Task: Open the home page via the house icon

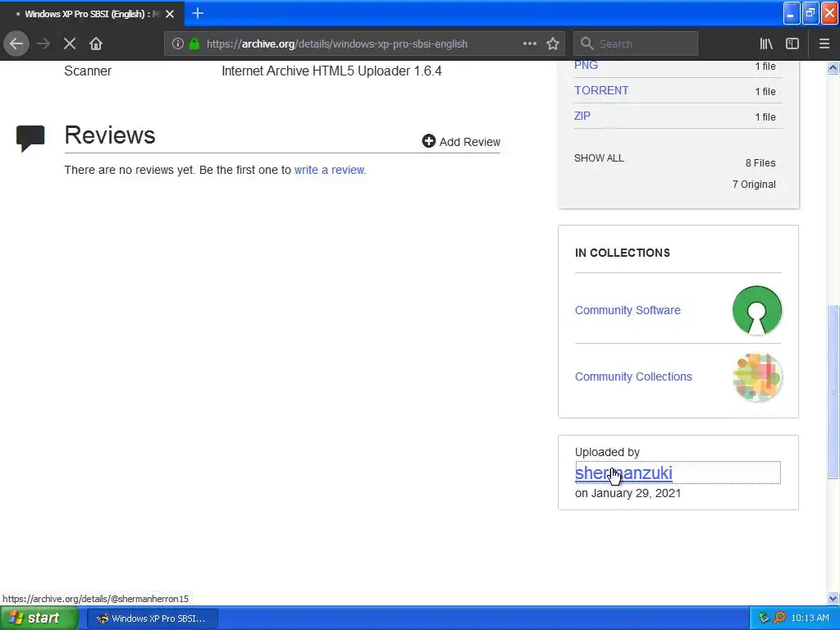Action: 96,44
